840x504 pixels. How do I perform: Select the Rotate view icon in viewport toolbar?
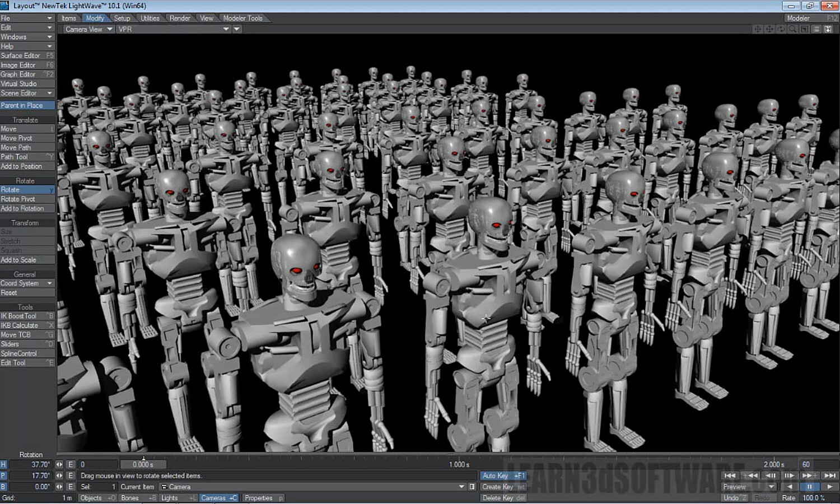tap(781, 29)
